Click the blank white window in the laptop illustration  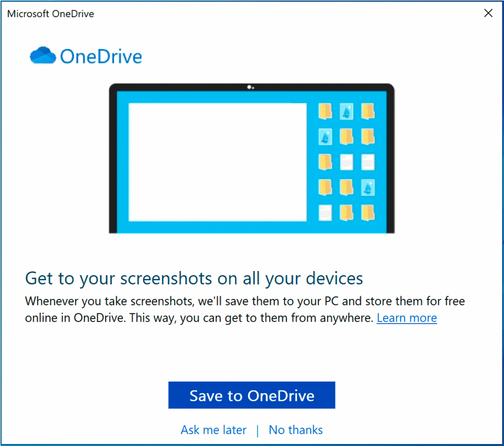coord(218,162)
